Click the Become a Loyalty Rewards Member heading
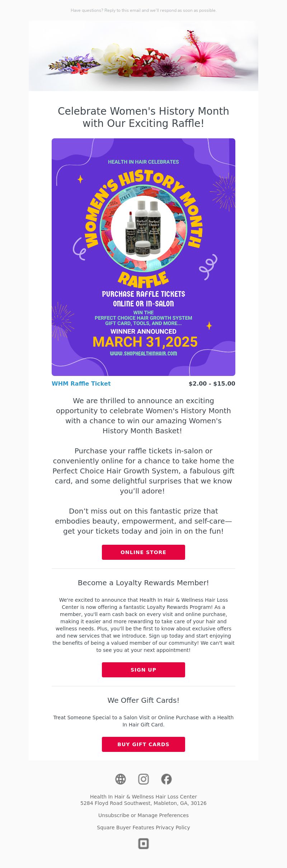 coord(143,583)
